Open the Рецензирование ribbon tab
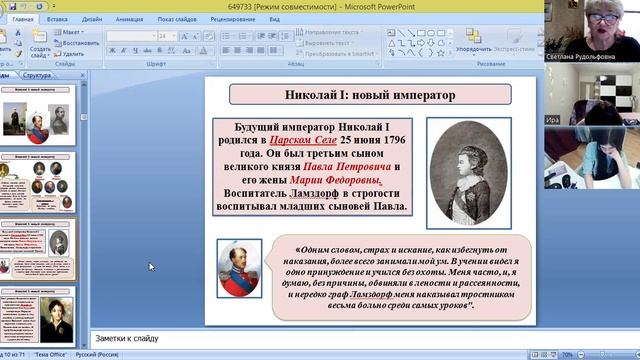 coord(233,19)
